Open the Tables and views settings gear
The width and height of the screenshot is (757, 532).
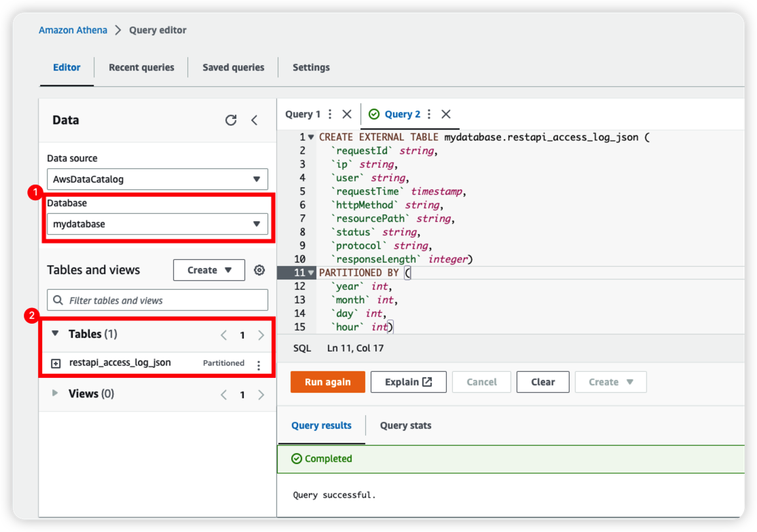tap(259, 270)
